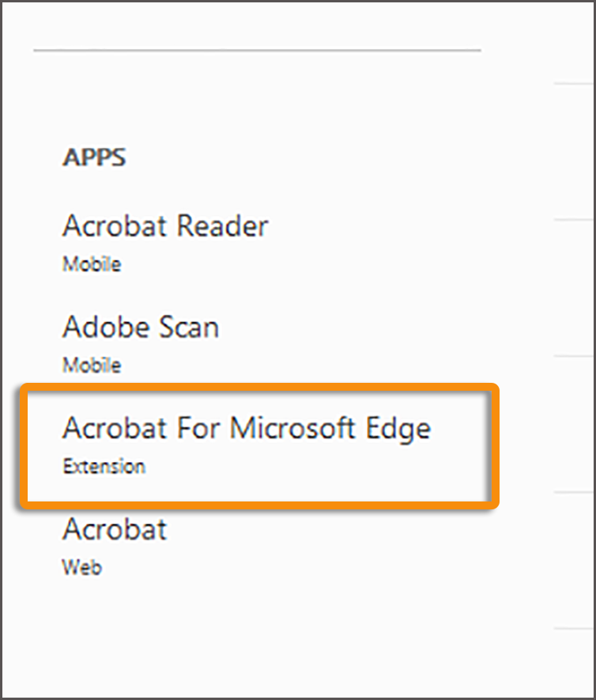Click the Web label under Acrobat

coord(82,567)
